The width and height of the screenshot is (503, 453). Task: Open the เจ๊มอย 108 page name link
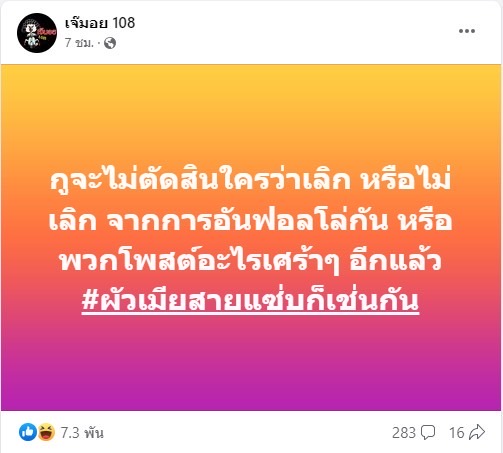pyautogui.click(x=100, y=22)
